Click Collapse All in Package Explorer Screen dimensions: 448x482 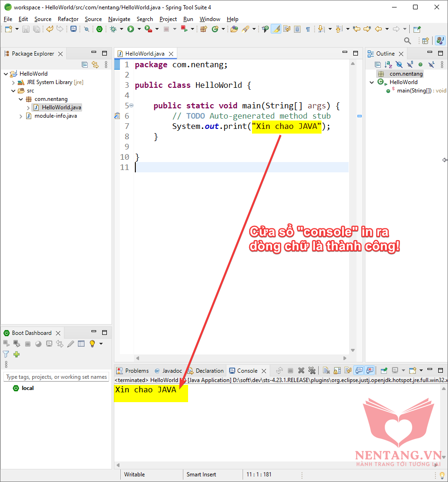click(x=84, y=64)
